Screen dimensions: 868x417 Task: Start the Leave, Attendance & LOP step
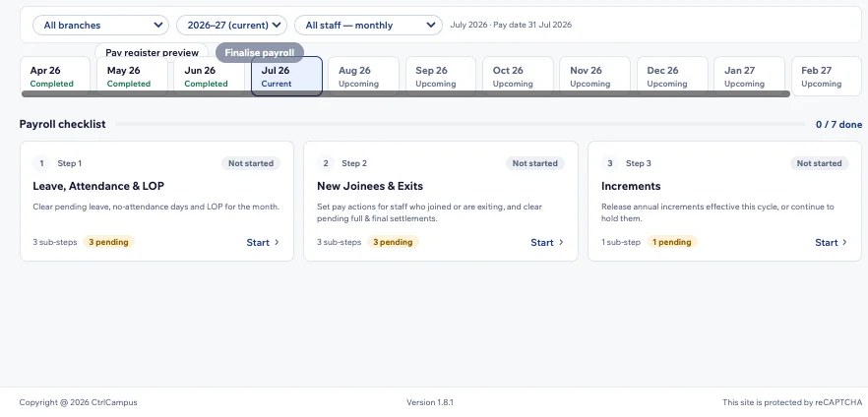(x=263, y=242)
